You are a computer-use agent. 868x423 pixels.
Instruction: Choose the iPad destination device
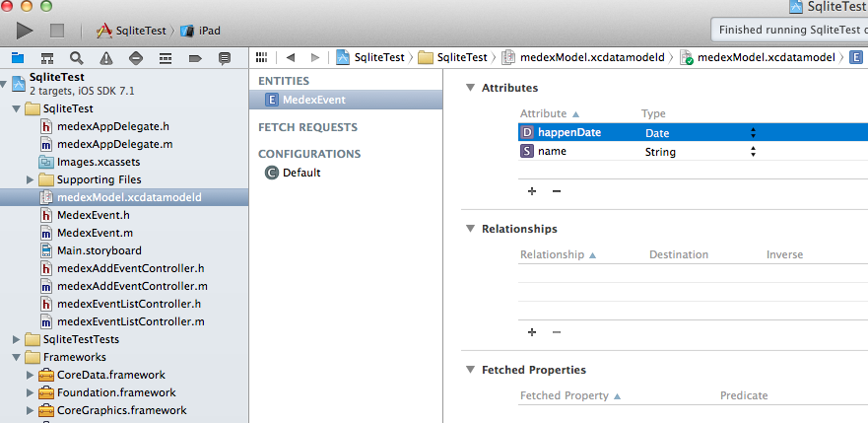coord(200,31)
